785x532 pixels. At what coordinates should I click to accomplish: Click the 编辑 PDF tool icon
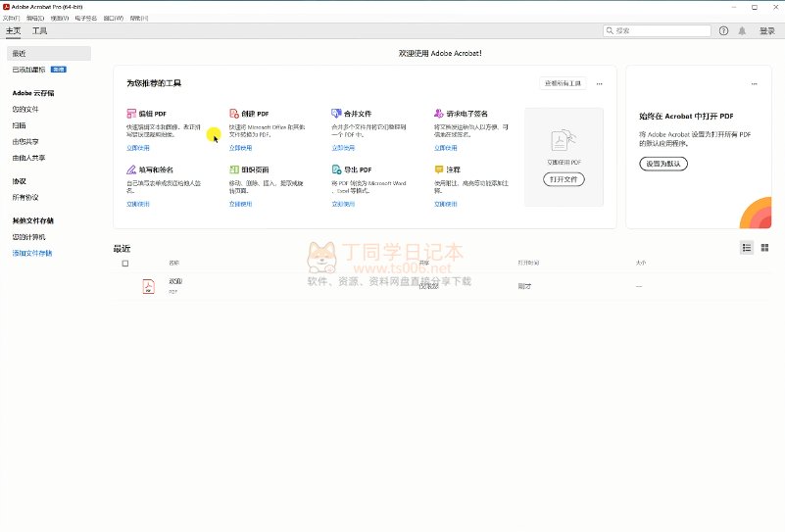[131, 114]
